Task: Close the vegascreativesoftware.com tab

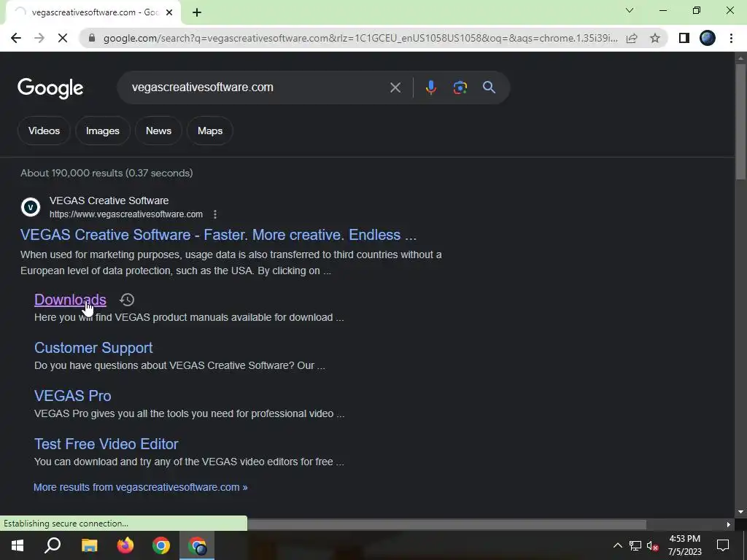Action: [169, 12]
